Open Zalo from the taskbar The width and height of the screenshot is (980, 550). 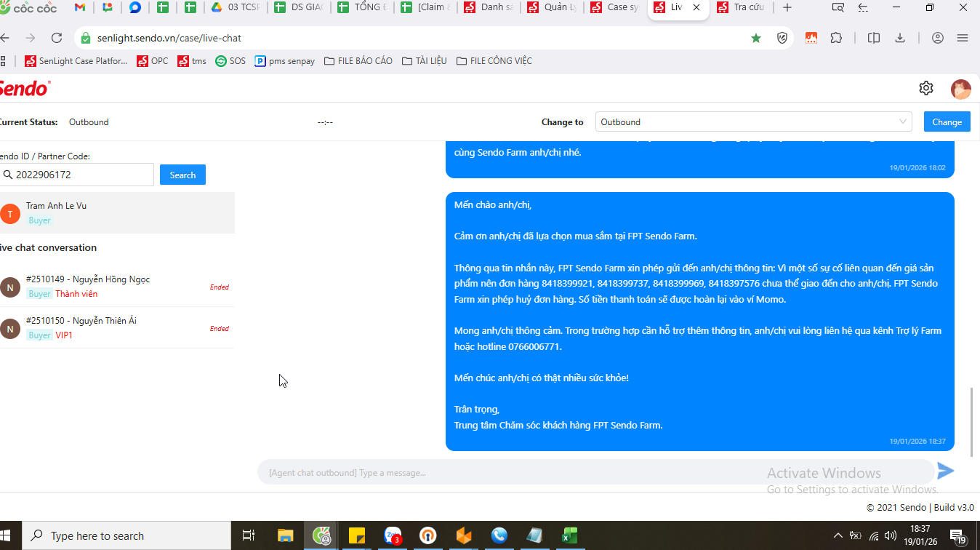click(x=393, y=536)
